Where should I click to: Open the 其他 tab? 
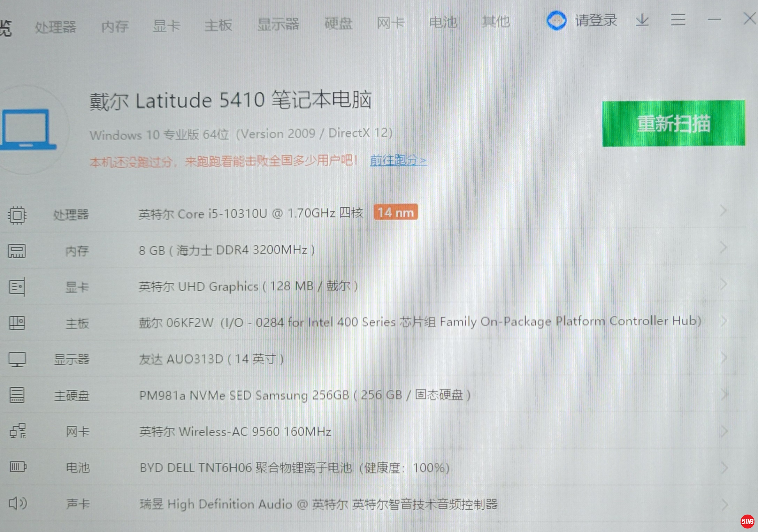point(496,22)
